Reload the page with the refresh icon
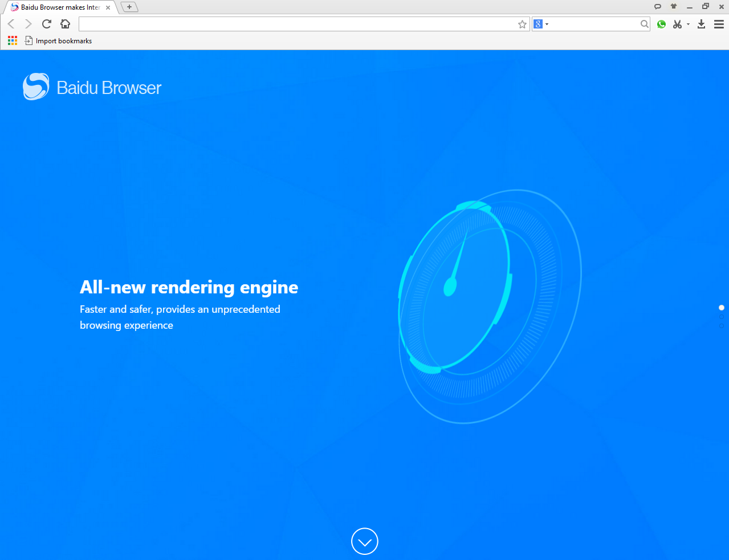Viewport: 729px width, 560px height. 46,24
